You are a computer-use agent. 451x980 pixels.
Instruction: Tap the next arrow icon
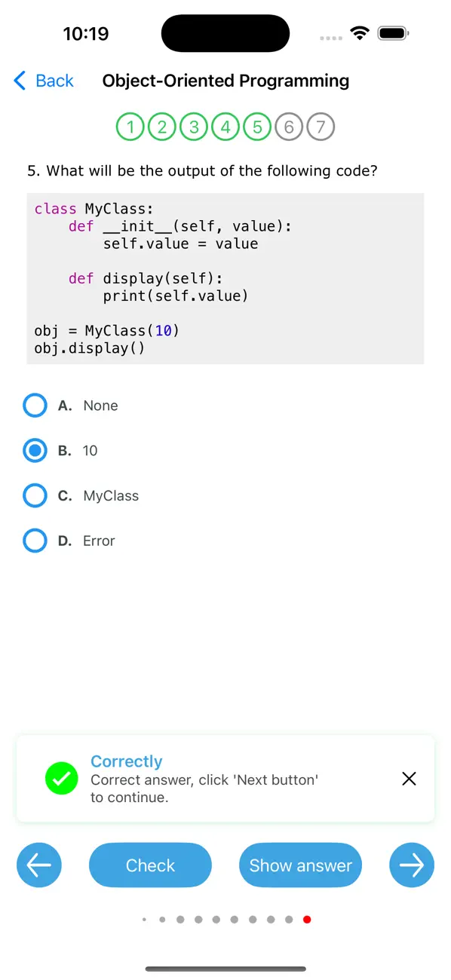tap(412, 865)
